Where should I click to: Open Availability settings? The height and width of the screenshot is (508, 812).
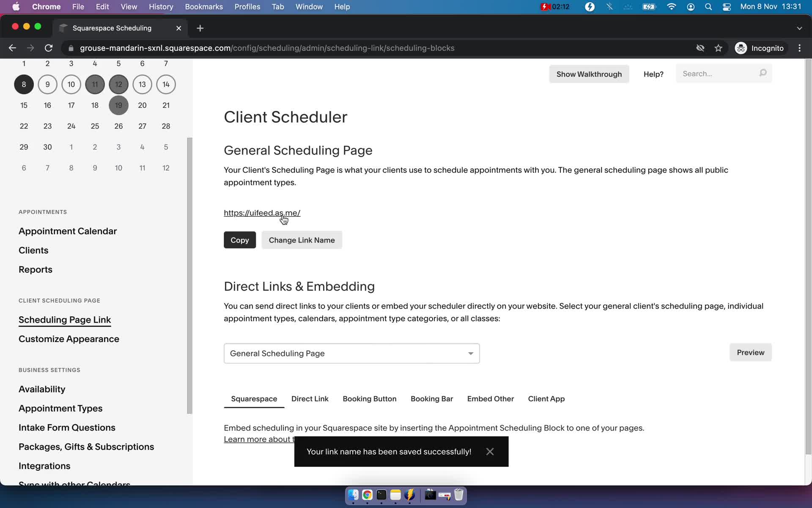pyautogui.click(x=42, y=389)
